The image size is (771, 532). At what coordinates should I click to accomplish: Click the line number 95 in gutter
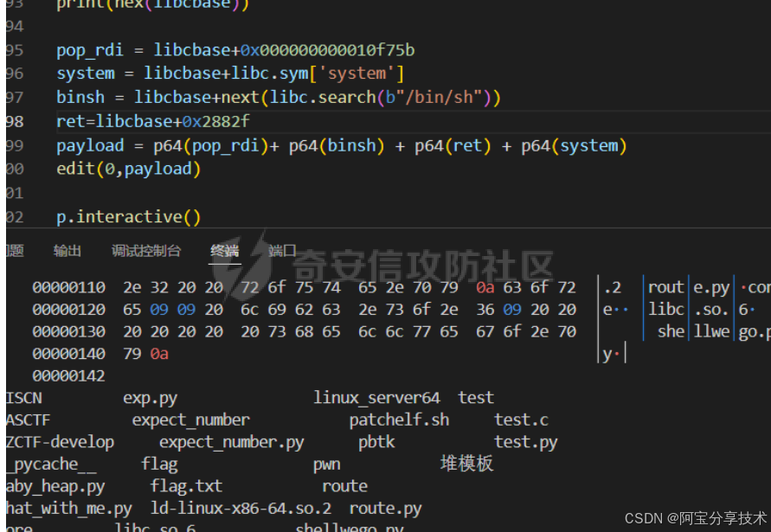coord(14,50)
